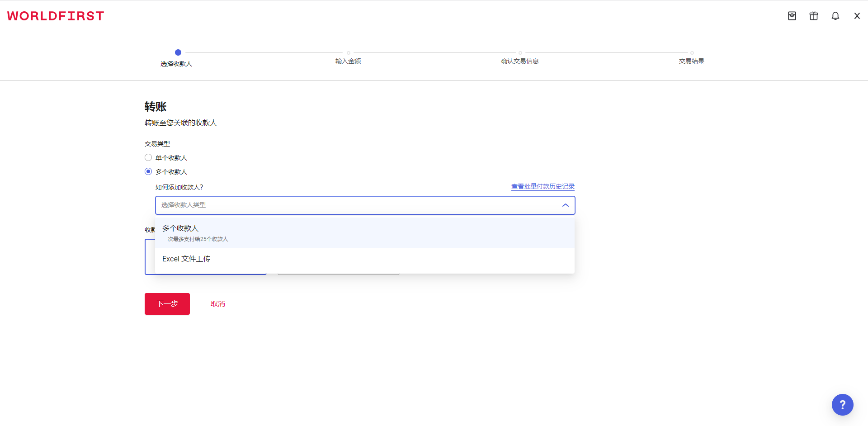The height and width of the screenshot is (426, 868).
Task: Choose Excel 文件上传 from the dropdown list
Action: click(x=186, y=259)
